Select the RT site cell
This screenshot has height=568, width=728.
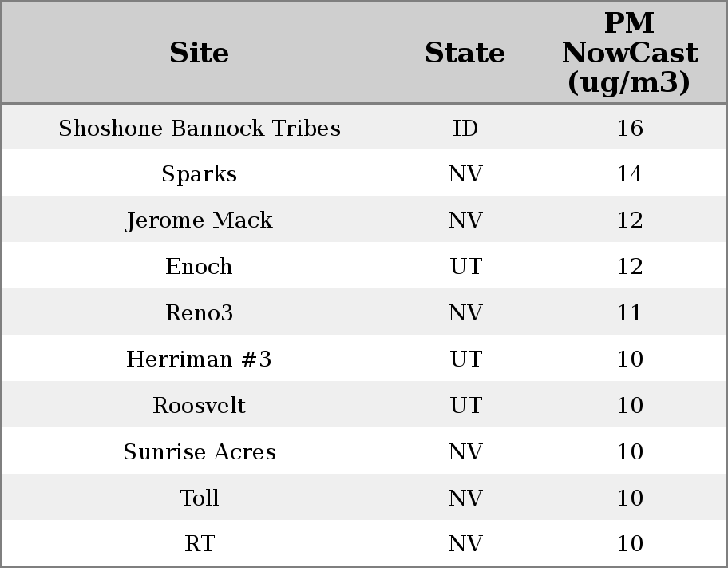(x=200, y=544)
